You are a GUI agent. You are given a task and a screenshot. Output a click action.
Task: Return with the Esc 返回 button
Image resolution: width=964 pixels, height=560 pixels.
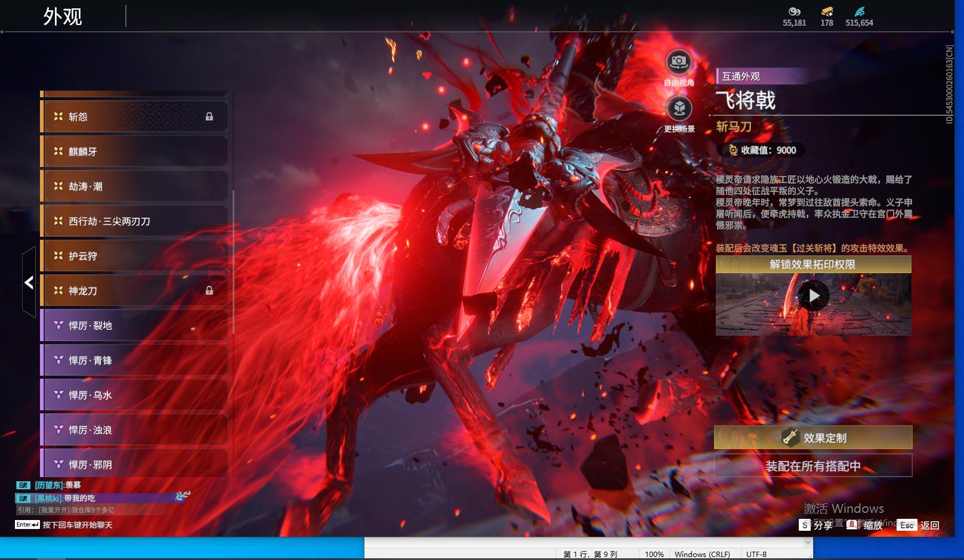919,525
